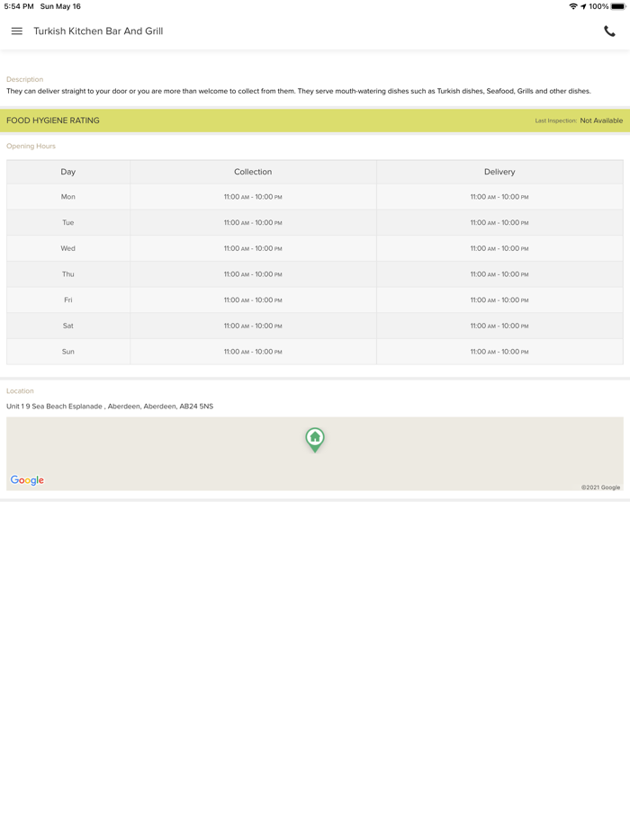
Task: Tap the restaurant description paragraph
Action: point(299,91)
